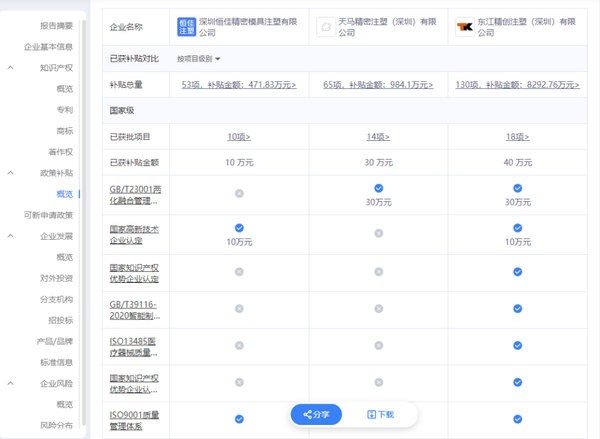The height and width of the screenshot is (439, 600).
Task: Open 可新申请政策 in the sidebar
Action: click(x=48, y=215)
